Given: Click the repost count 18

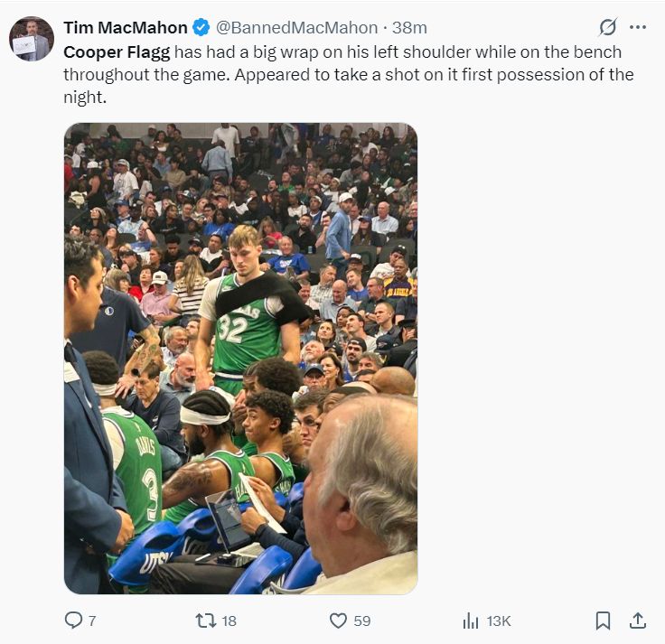Looking at the screenshot, I should [229, 621].
